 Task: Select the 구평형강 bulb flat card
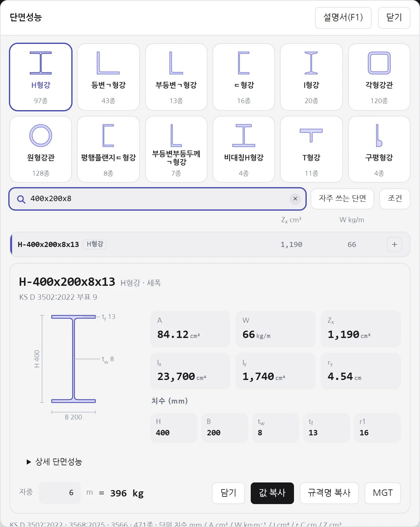pos(379,149)
